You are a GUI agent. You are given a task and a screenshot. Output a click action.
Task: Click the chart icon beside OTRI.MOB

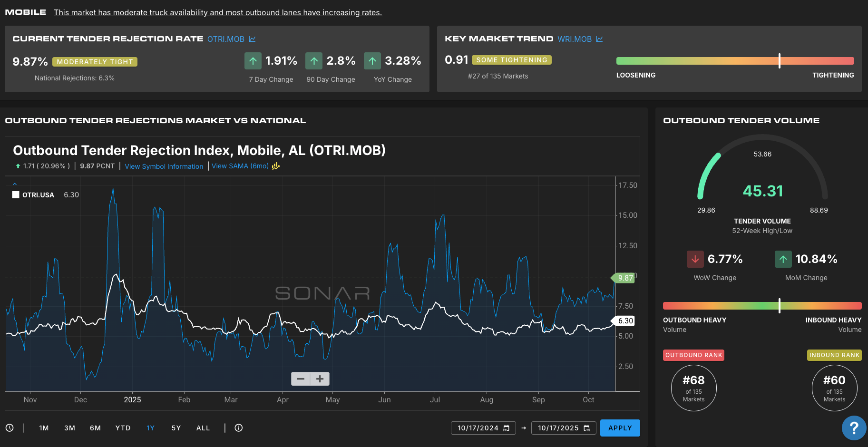click(252, 39)
